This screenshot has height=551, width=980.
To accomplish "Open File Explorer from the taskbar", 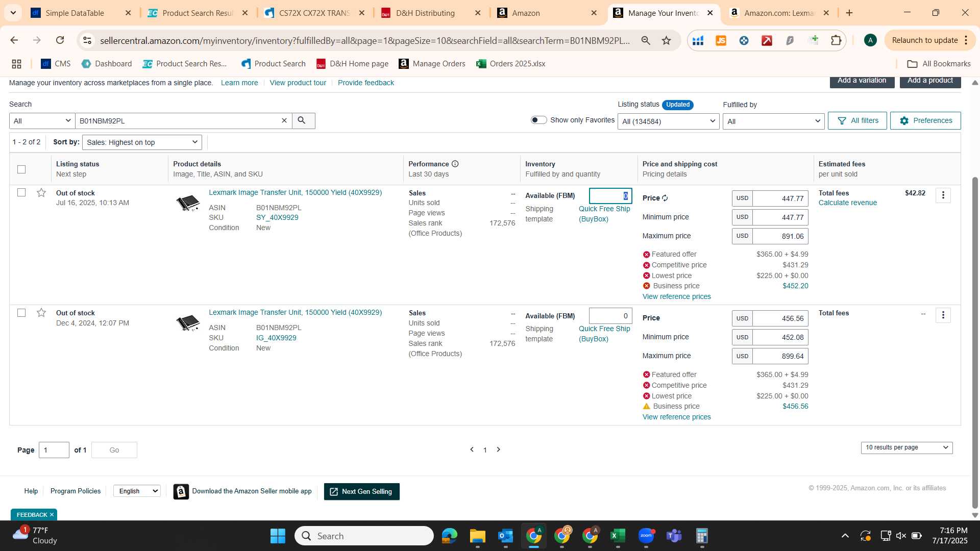I will pyautogui.click(x=477, y=536).
